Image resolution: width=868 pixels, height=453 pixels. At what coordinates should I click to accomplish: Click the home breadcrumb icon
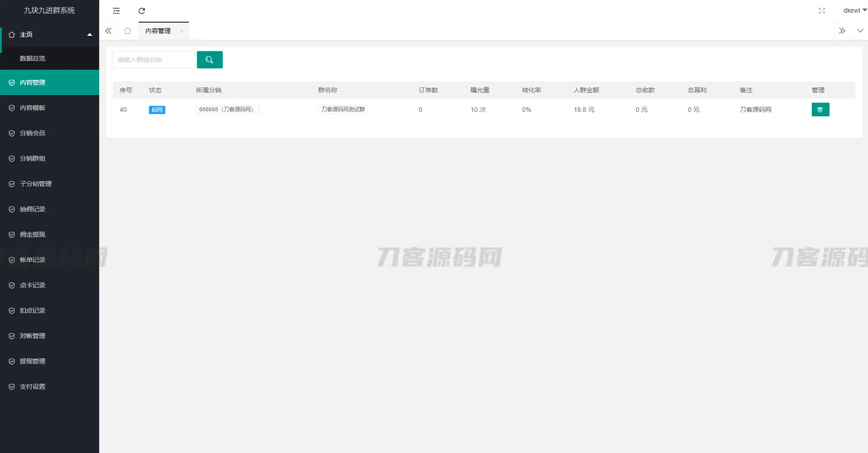[127, 31]
